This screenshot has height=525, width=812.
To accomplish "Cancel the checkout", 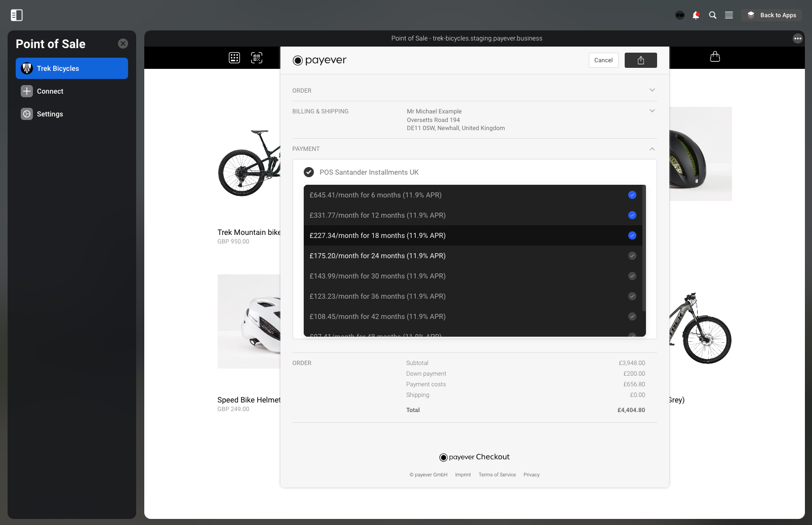I will (x=603, y=60).
